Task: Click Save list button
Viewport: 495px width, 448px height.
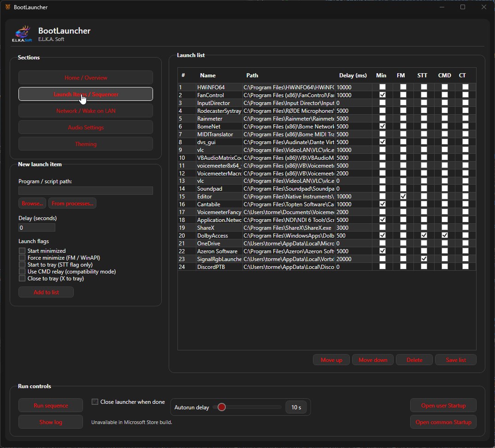Action: tap(455, 360)
